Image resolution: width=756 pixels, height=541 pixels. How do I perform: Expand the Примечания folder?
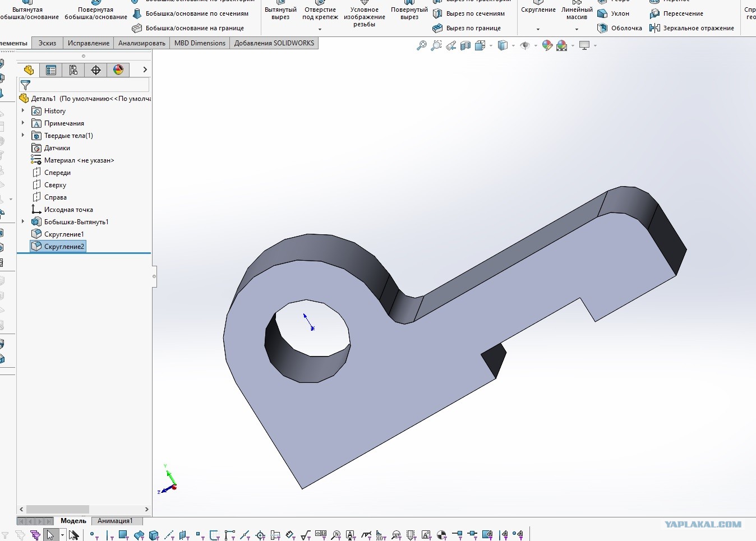coord(23,123)
